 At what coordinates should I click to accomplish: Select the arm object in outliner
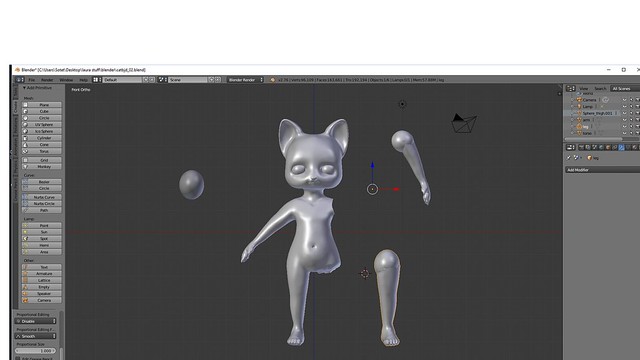(x=586, y=120)
